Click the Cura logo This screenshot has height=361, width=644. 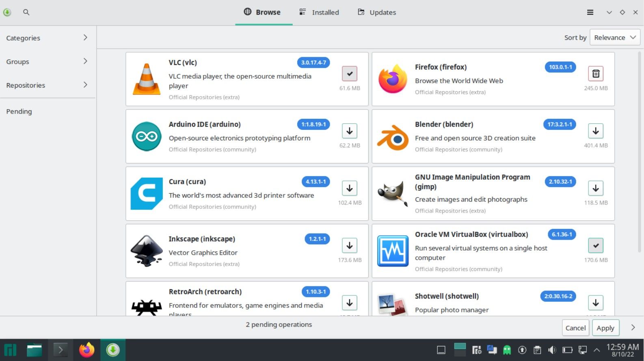pyautogui.click(x=147, y=193)
